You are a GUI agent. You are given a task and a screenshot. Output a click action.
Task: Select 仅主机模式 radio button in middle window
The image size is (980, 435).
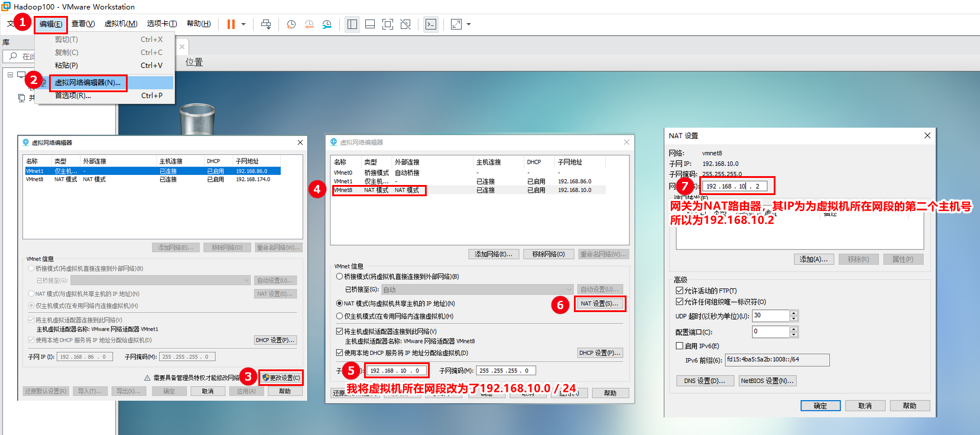tap(339, 316)
